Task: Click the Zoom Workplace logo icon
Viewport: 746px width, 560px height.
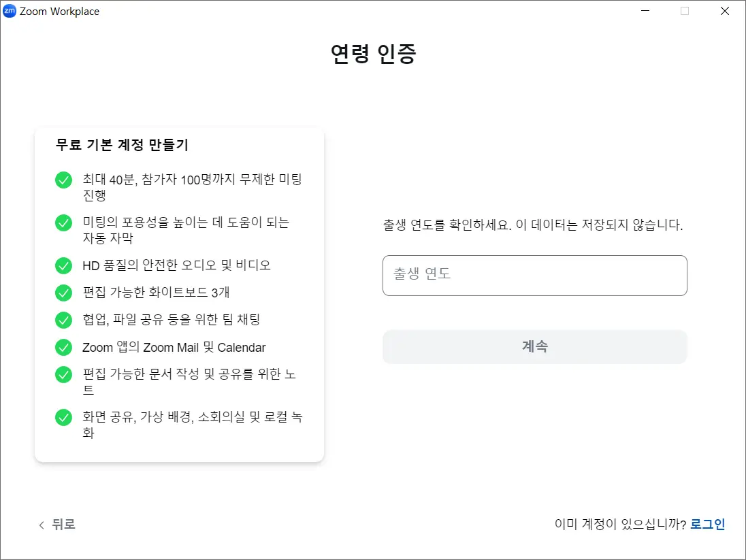Action: tap(9, 11)
